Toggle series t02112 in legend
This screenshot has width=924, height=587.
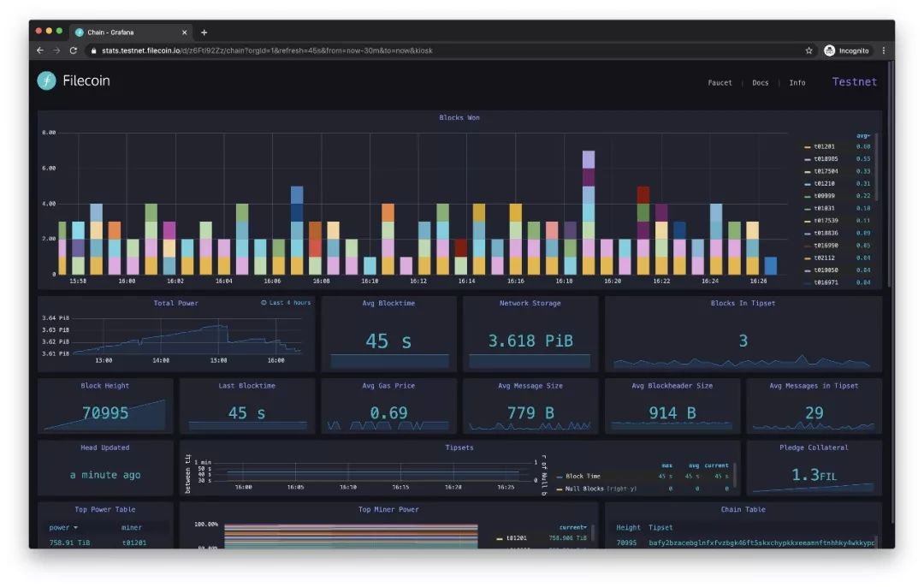pyautogui.click(x=824, y=258)
